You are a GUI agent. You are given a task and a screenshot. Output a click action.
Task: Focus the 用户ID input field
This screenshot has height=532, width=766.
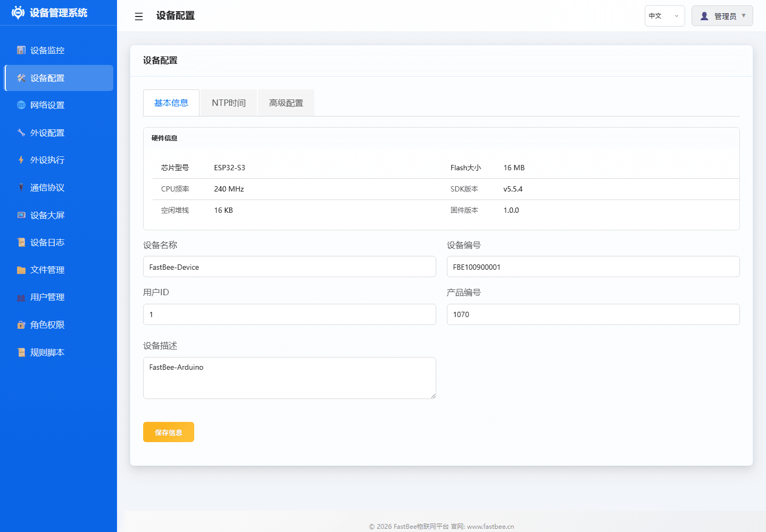point(289,314)
